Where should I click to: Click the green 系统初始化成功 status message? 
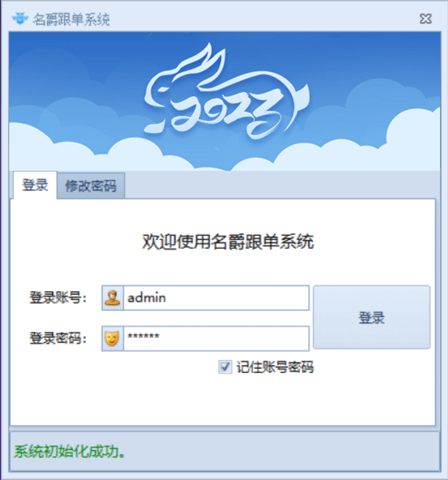click(x=70, y=451)
